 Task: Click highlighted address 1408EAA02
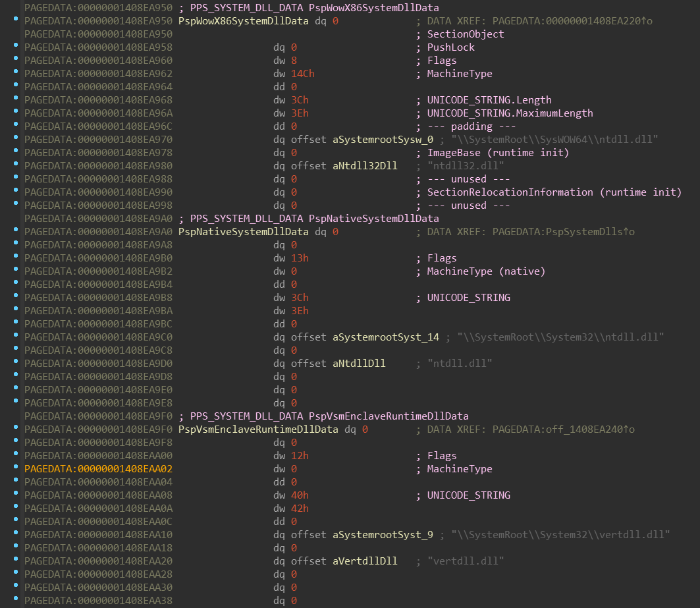pos(98,469)
